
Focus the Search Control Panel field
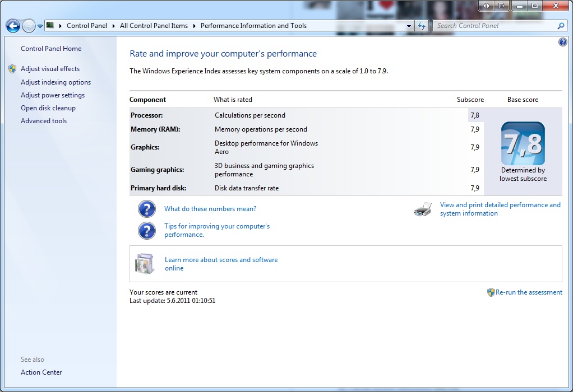[x=493, y=26]
